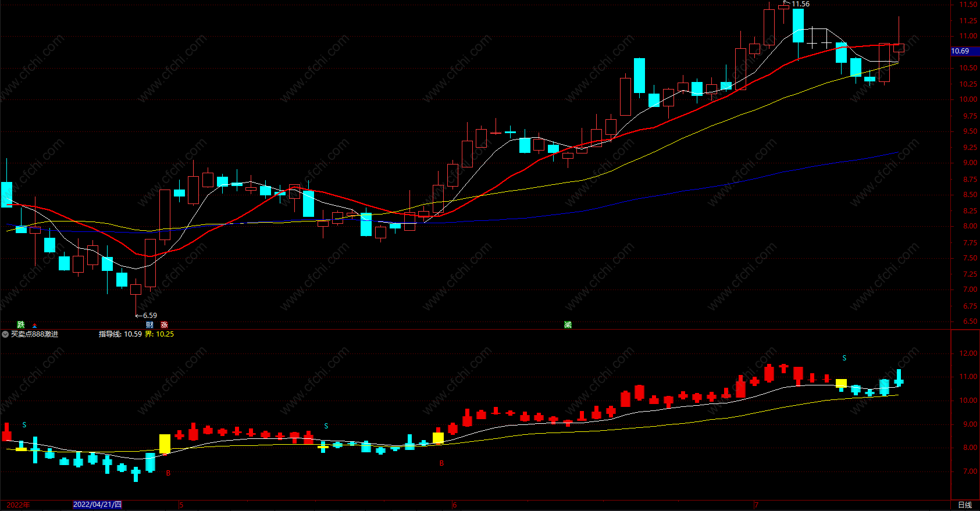Click the 指导线: 10.59 value label
Viewport: 980px width, 511px height.
(x=120, y=334)
